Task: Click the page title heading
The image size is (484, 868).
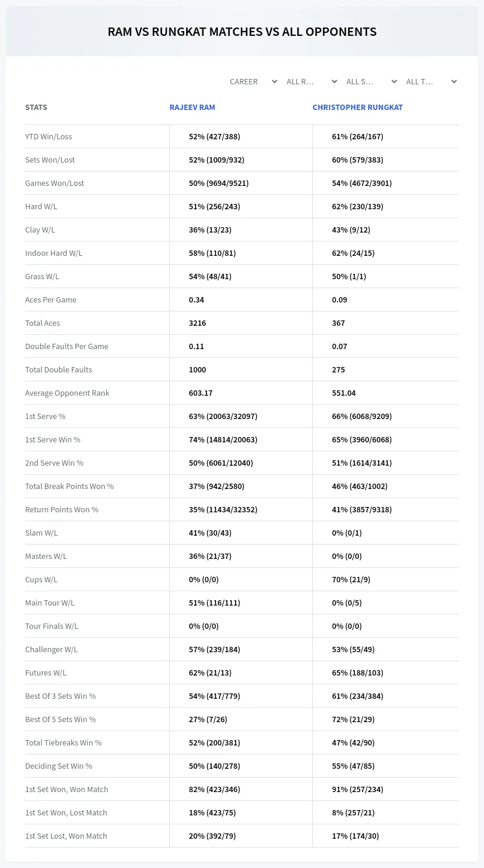Action: tap(242, 32)
